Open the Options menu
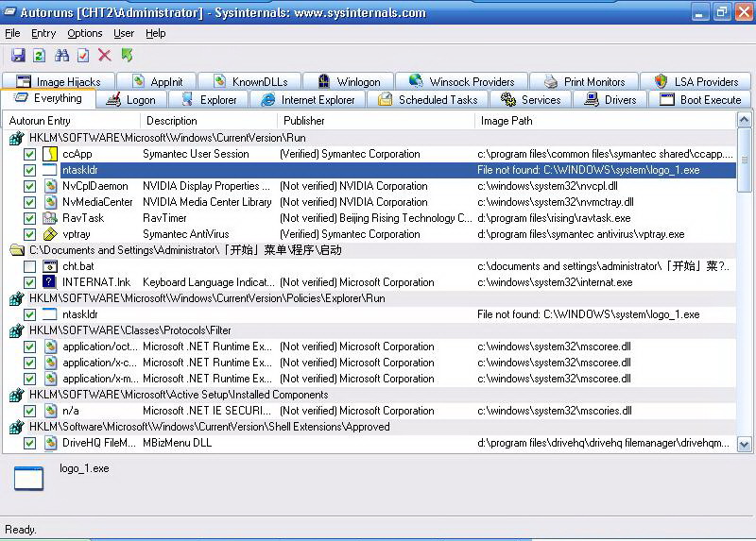 [85, 33]
